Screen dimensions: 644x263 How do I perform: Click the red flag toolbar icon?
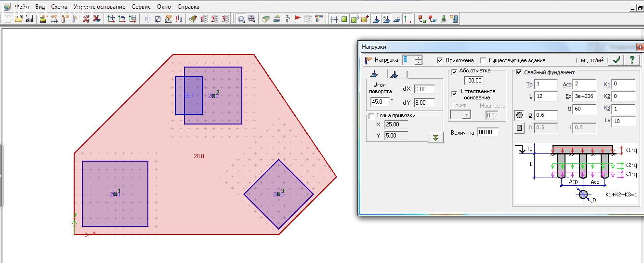297,19
